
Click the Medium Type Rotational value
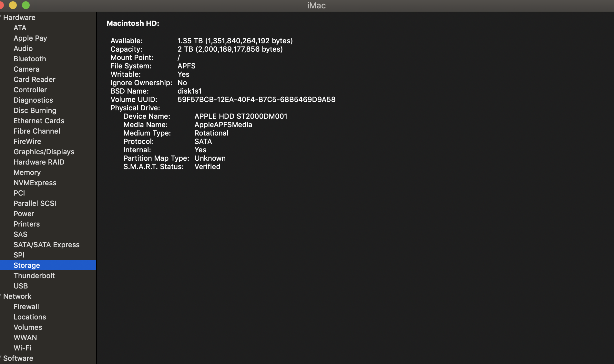(x=211, y=133)
